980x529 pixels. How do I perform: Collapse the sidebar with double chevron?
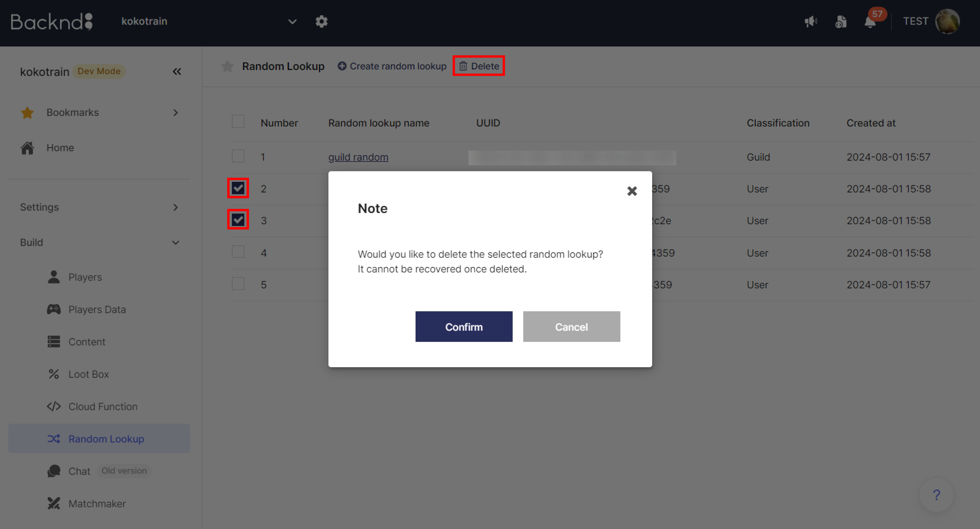click(x=177, y=71)
